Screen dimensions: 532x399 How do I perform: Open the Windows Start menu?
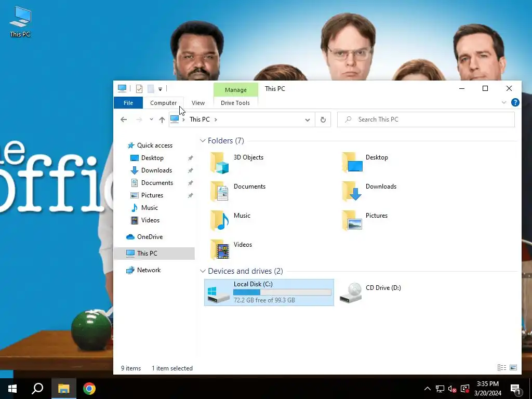(12, 389)
